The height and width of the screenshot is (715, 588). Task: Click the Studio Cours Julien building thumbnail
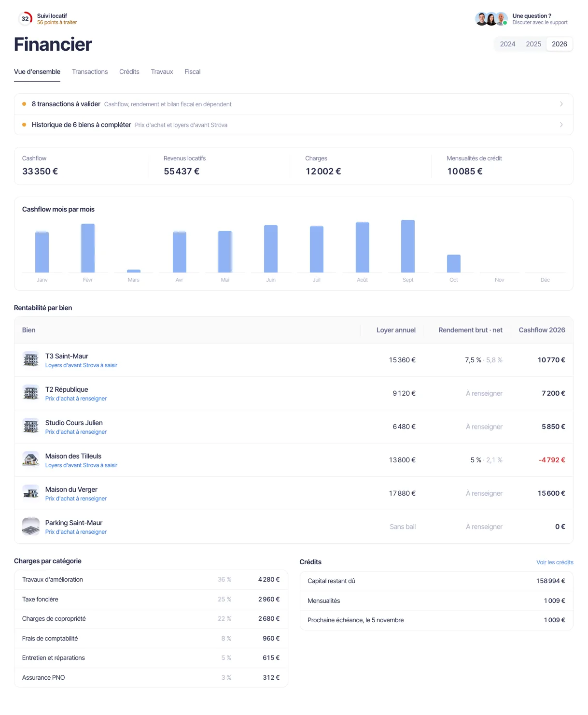31,427
